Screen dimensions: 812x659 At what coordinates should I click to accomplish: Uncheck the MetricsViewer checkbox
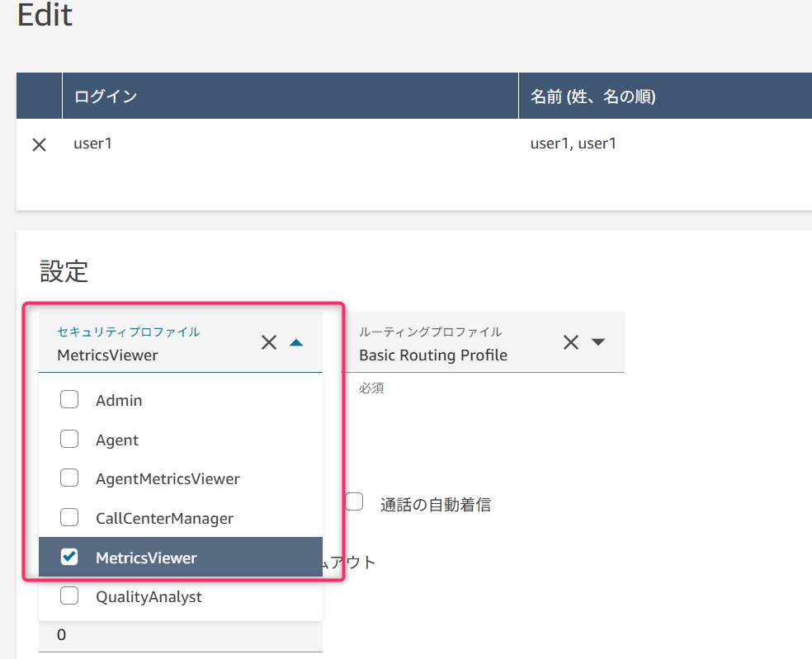click(69, 557)
